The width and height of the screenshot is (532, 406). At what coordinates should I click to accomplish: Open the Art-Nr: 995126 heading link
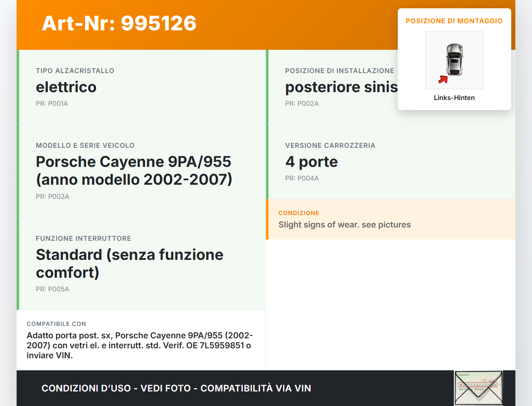tap(119, 24)
